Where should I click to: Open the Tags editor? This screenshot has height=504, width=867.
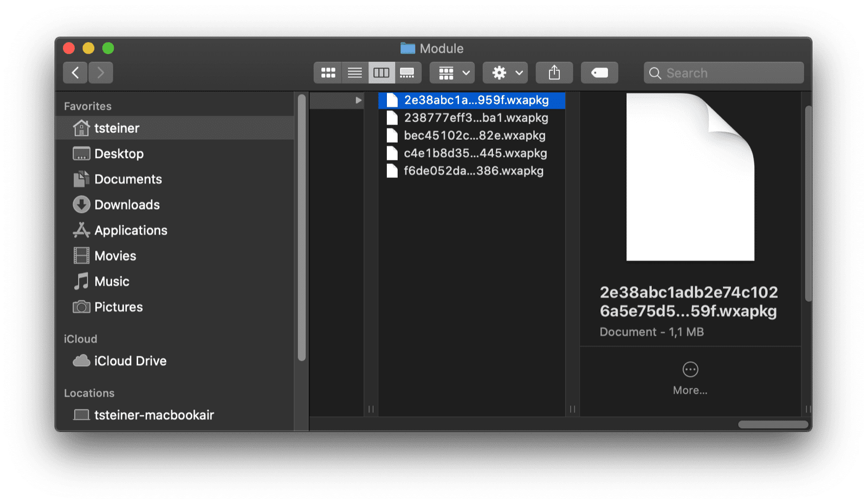point(599,72)
